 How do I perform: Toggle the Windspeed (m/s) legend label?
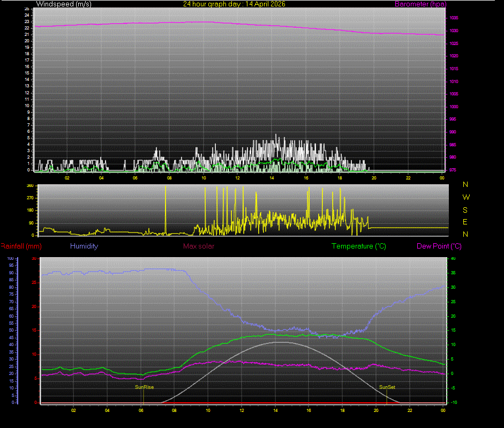[64, 4]
